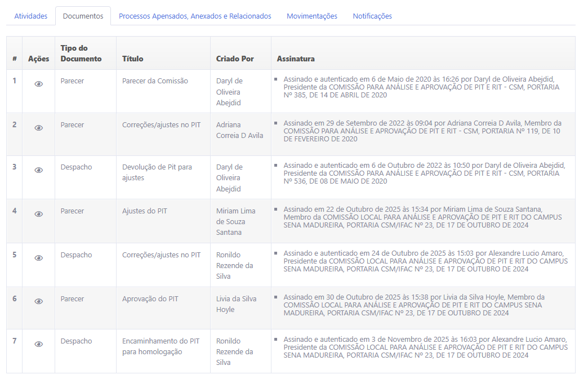588x379 pixels.
Task: Click creator name Miriam Lima de Souza Santana
Action: tap(235, 221)
